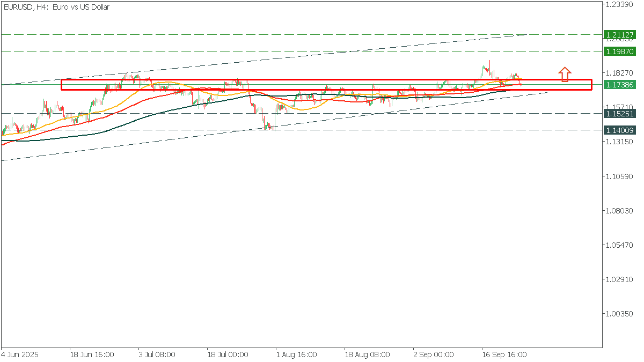Click the dashed line at 1.21127 level

point(301,34)
